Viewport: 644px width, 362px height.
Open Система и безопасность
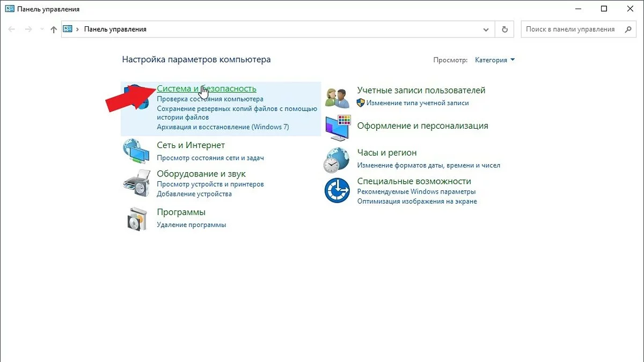tap(207, 88)
